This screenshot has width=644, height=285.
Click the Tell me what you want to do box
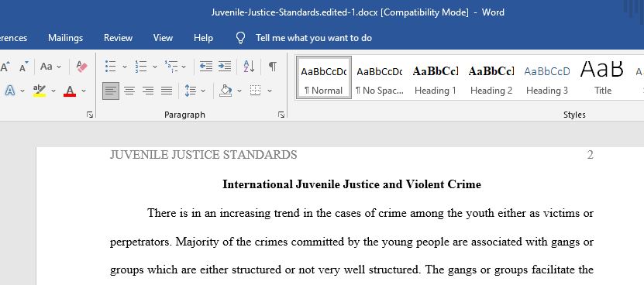(x=314, y=38)
